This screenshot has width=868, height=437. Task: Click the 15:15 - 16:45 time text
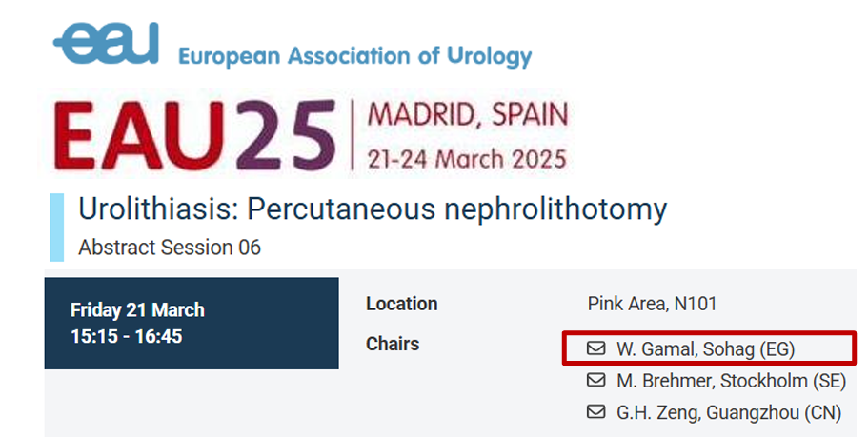pyautogui.click(x=127, y=336)
